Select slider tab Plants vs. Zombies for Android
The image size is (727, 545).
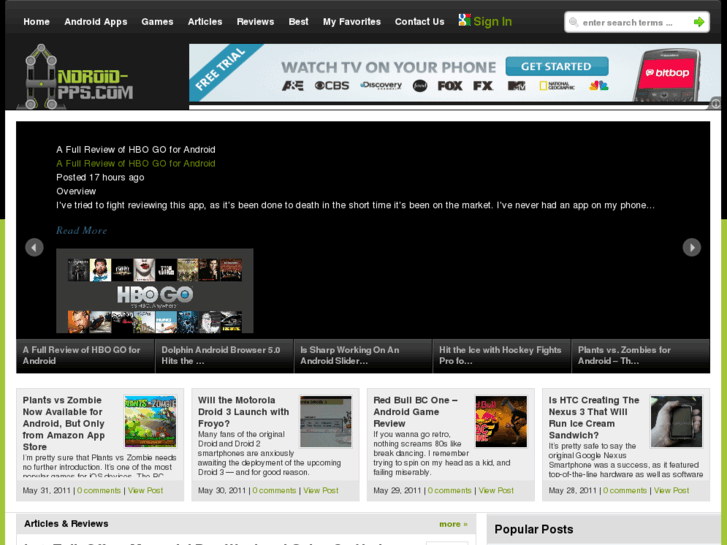[640, 356]
